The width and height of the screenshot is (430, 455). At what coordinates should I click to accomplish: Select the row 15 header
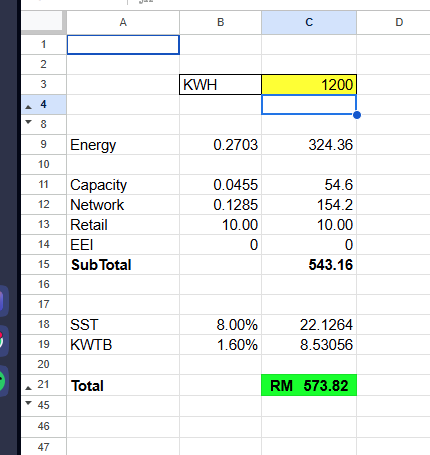[44, 264]
